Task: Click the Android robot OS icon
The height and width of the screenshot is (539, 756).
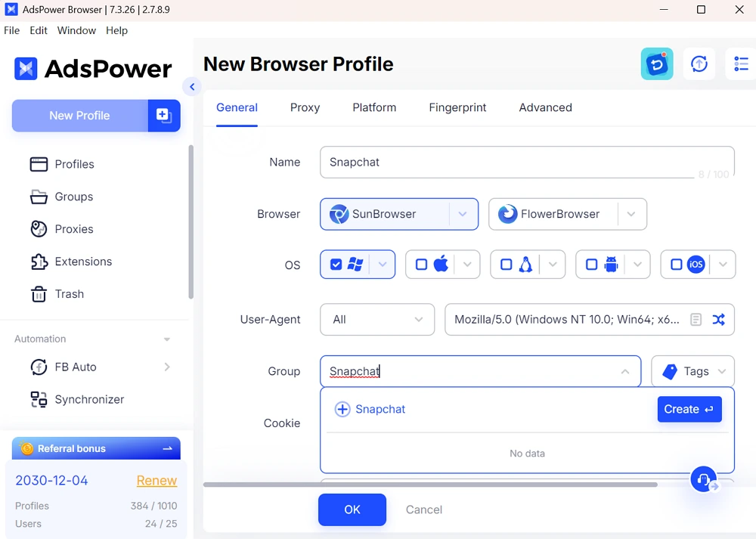Action: pos(611,264)
